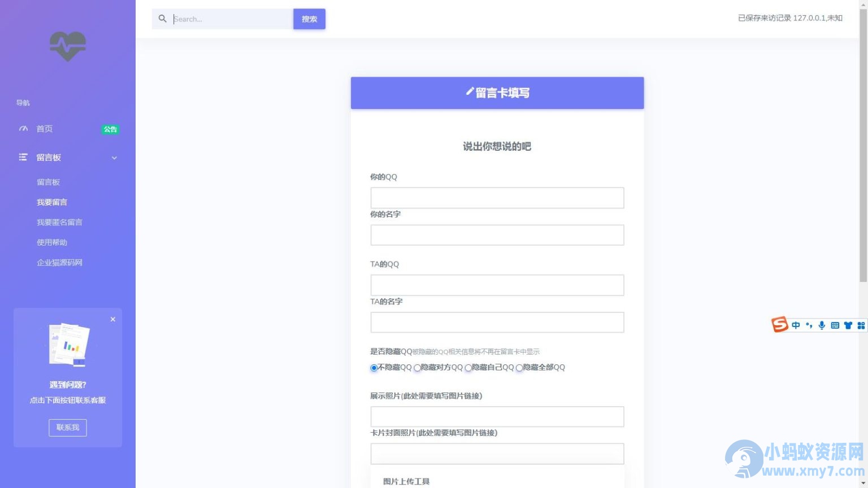This screenshot has height=488, width=868.
Task: Click the 联系我 contact button
Action: coord(68,428)
